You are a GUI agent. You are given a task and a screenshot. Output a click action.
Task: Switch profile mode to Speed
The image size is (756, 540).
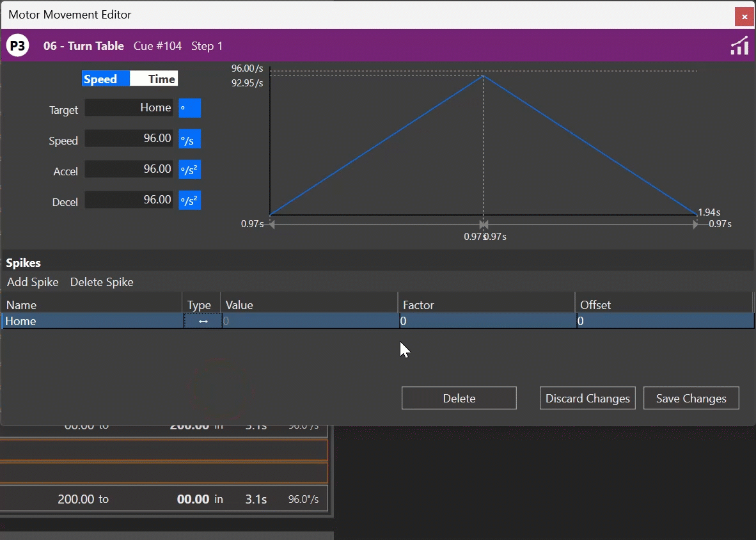pyautogui.click(x=106, y=79)
